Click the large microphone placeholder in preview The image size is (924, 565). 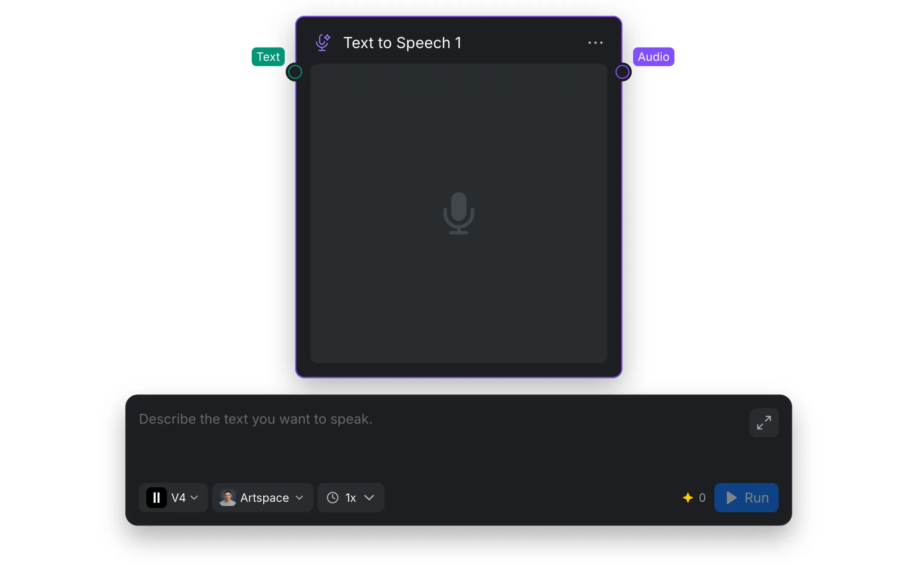pyautogui.click(x=459, y=213)
